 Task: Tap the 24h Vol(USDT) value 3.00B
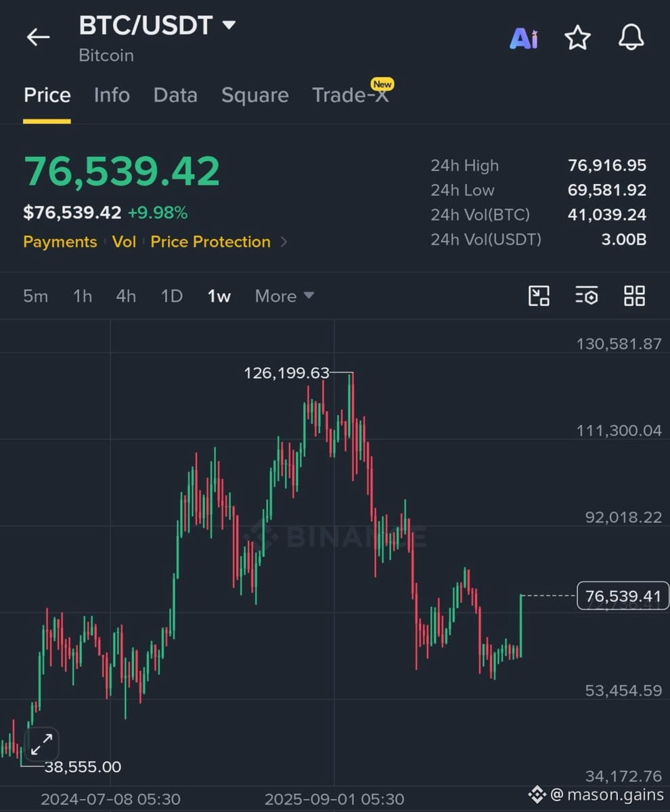(x=624, y=239)
